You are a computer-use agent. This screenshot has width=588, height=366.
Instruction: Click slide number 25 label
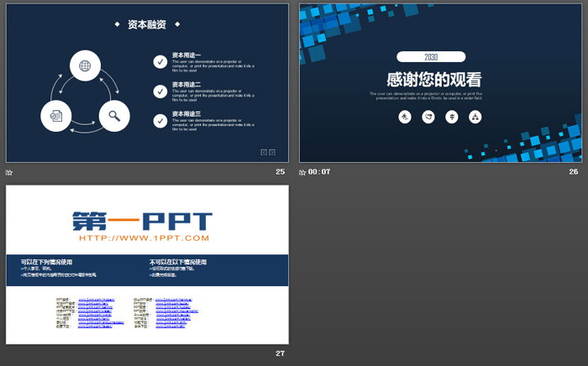[x=280, y=171]
